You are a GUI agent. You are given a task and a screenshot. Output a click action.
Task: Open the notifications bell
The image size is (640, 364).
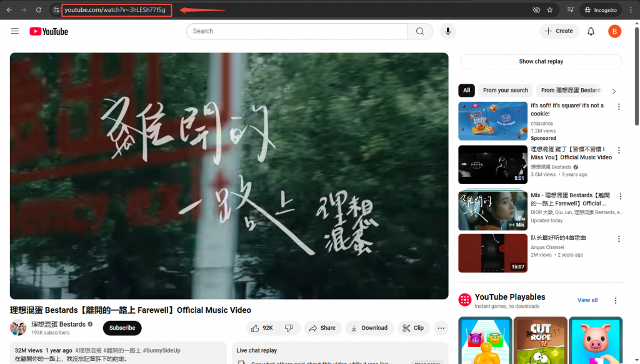[x=591, y=31]
